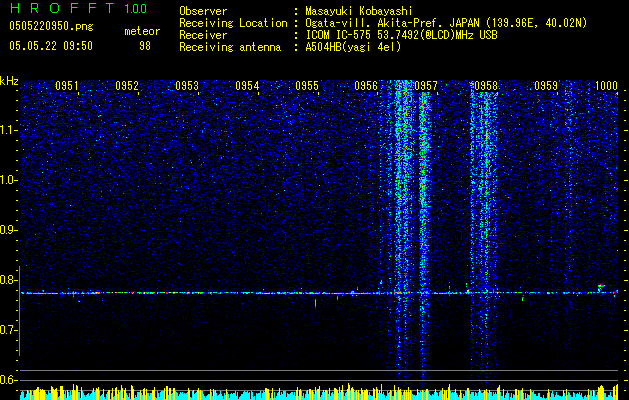Viewport: 629px width, 400px height.
Task: Click the 0954 time marker
Action: tap(247, 86)
